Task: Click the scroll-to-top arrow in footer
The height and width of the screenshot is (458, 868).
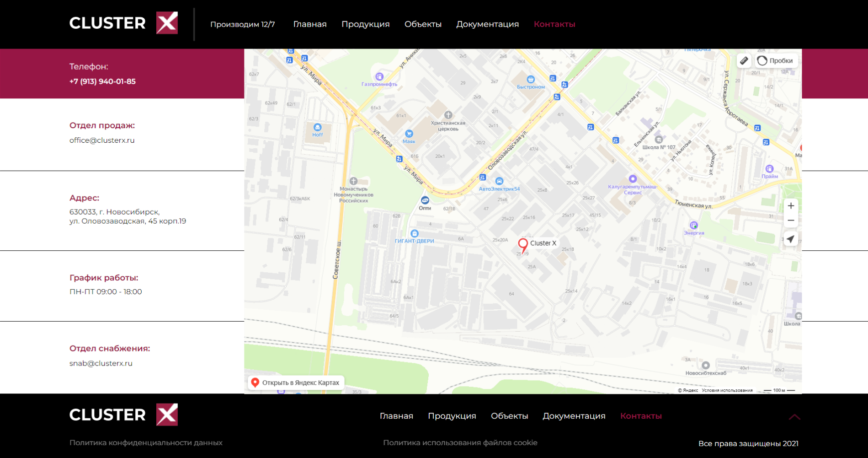Action: pos(794,417)
